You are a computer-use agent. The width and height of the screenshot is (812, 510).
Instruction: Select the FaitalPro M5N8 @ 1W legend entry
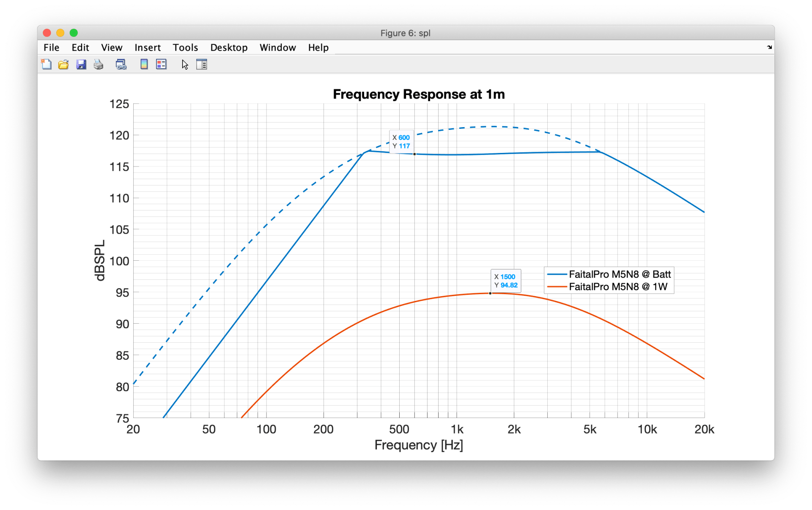pos(618,287)
